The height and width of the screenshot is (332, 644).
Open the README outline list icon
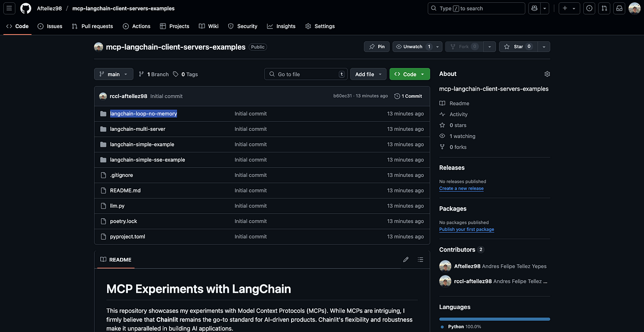(x=420, y=260)
